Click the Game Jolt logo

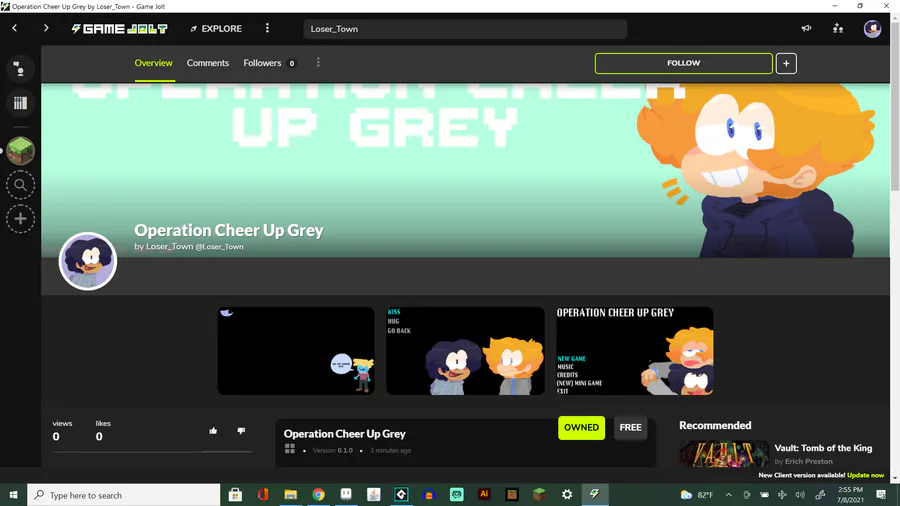tap(119, 28)
